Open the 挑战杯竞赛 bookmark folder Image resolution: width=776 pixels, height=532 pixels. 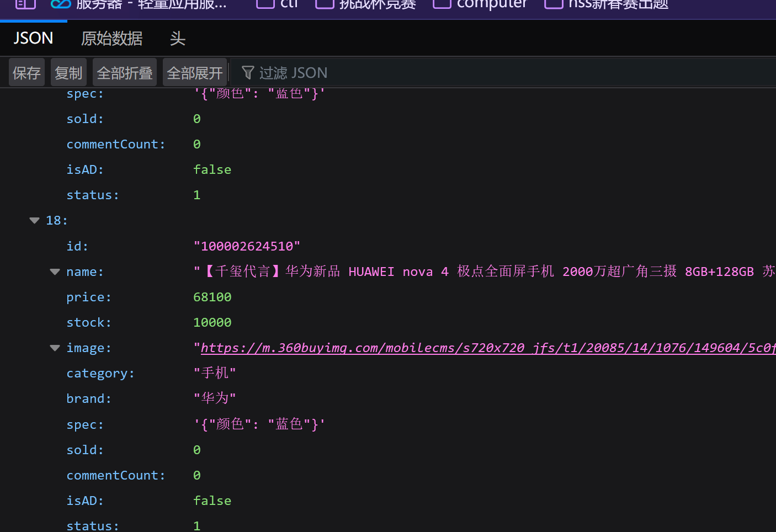[365, 4]
